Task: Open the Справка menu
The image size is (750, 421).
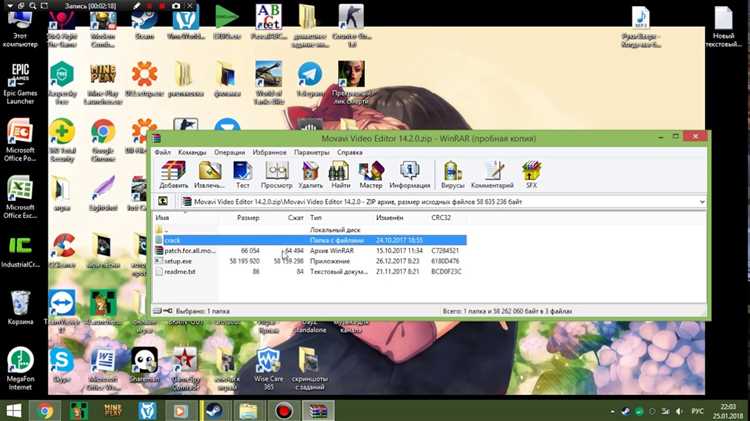Action: point(350,152)
